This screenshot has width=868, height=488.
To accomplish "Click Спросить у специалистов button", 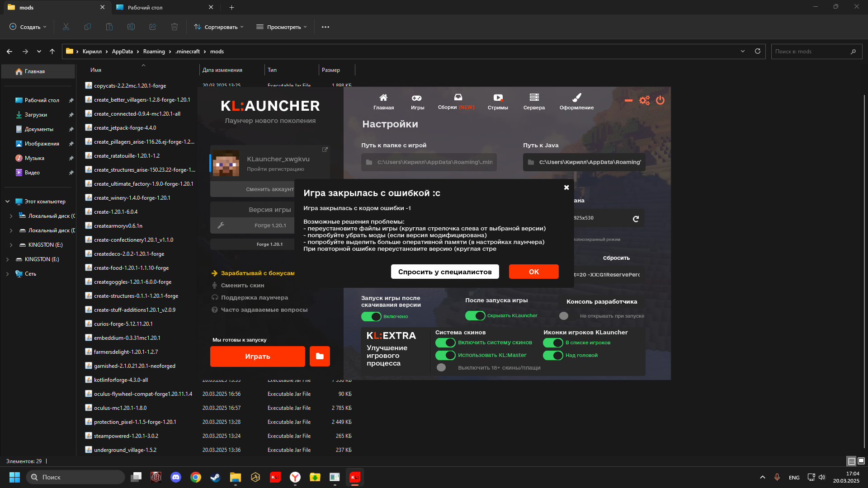I will (445, 272).
